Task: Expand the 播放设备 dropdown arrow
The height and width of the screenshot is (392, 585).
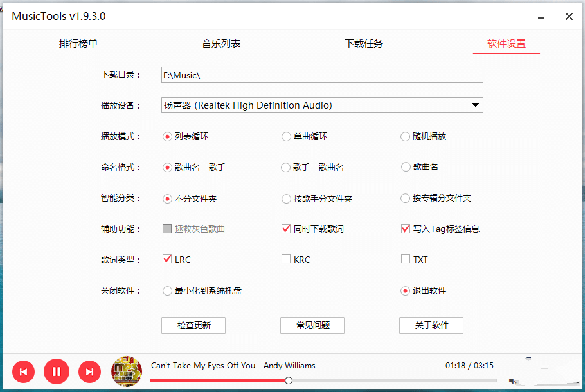Action: (x=475, y=105)
